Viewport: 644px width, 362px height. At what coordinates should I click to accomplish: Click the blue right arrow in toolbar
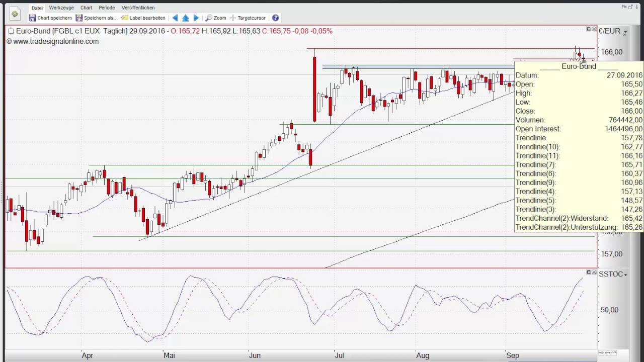(x=196, y=18)
